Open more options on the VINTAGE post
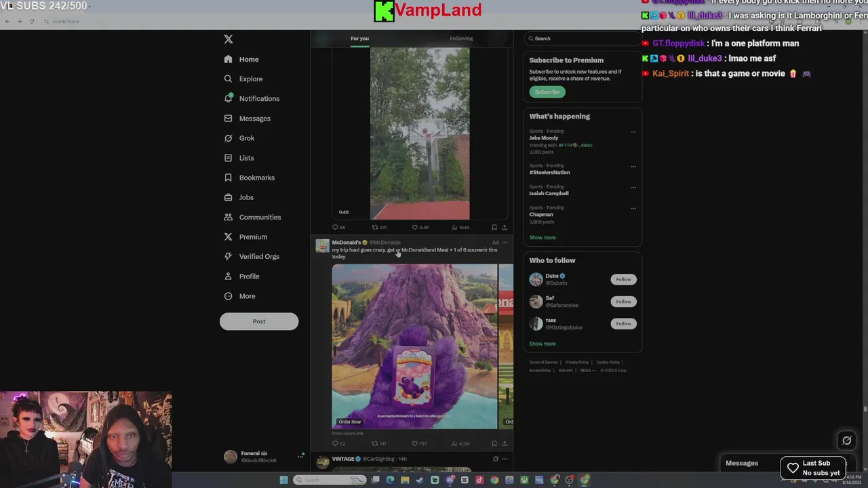Viewport: 868px width, 488px height. click(505, 459)
